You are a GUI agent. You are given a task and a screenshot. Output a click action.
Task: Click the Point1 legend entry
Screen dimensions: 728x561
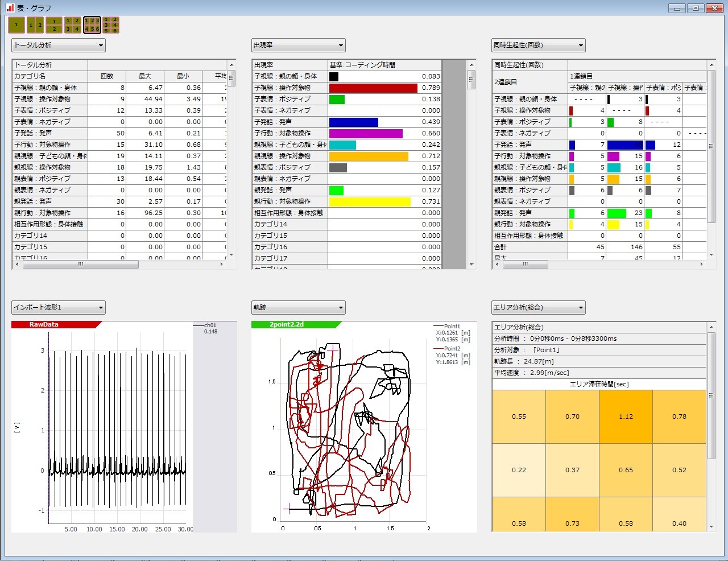[452, 327]
